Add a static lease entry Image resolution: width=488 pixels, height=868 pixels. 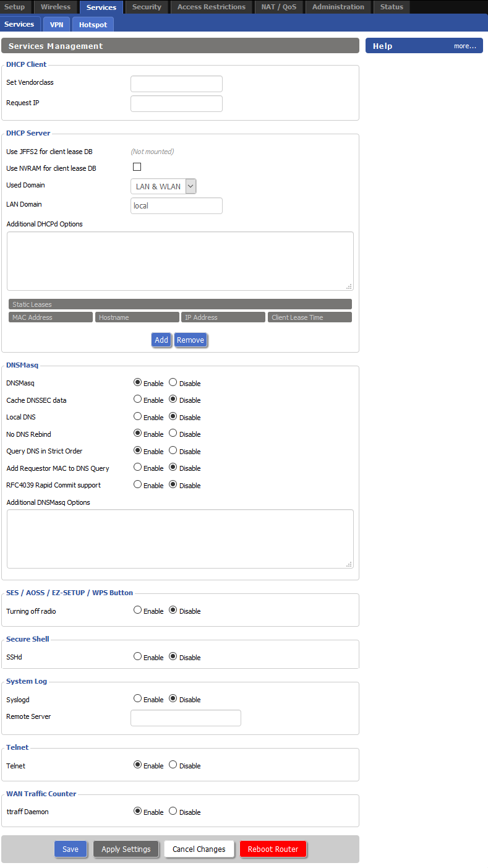[x=161, y=340]
